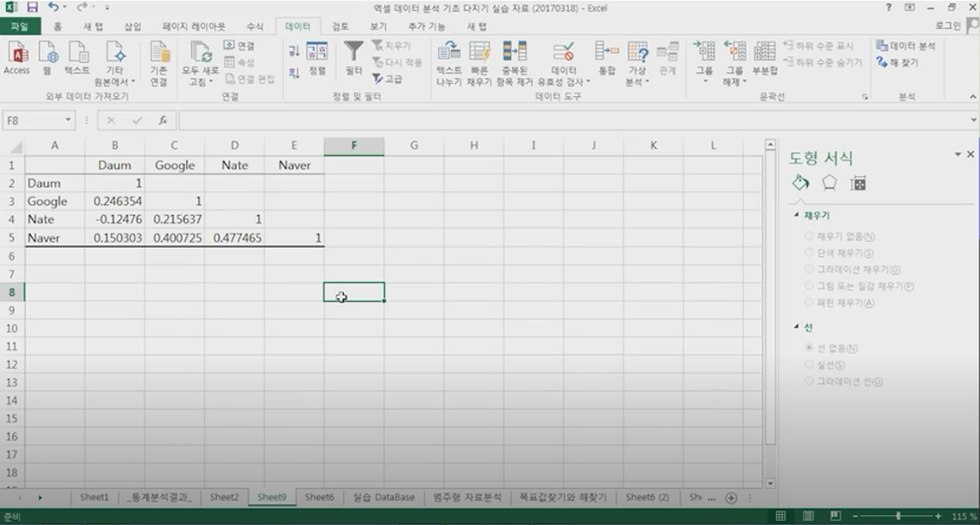The width and height of the screenshot is (980, 525).
Task: Close the shape format pane
Action: (x=971, y=155)
